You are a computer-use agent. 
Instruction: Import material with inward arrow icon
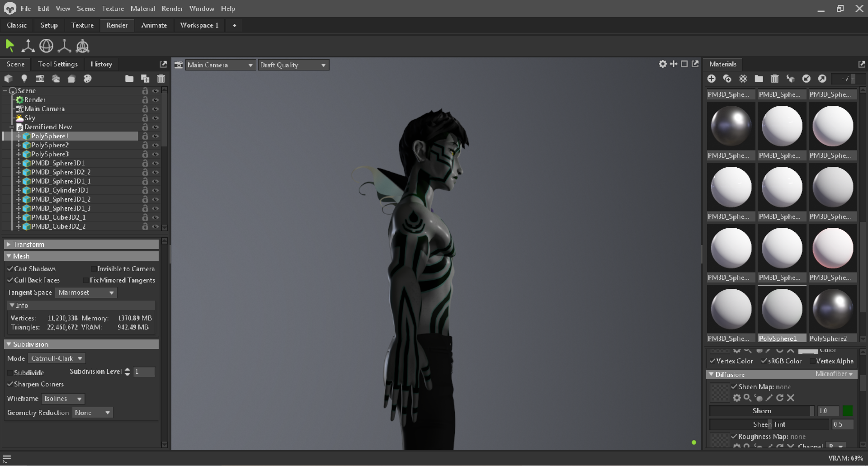pyautogui.click(x=806, y=79)
